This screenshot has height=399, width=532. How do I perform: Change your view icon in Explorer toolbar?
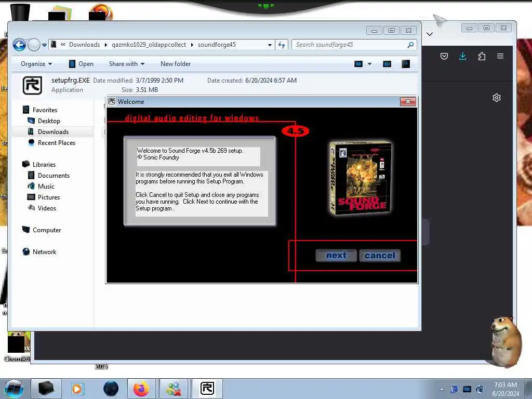(358, 64)
